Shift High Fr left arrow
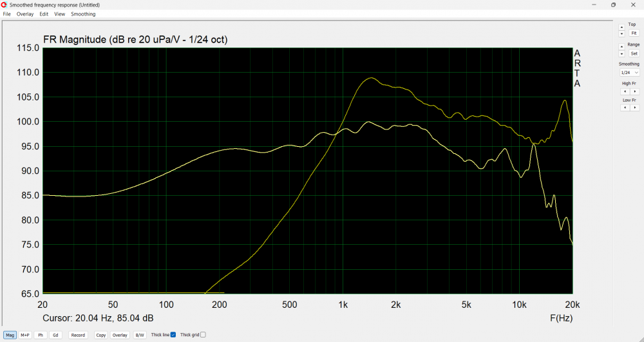Image resolution: width=644 pixels, height=342 pixels. point(625,91)
